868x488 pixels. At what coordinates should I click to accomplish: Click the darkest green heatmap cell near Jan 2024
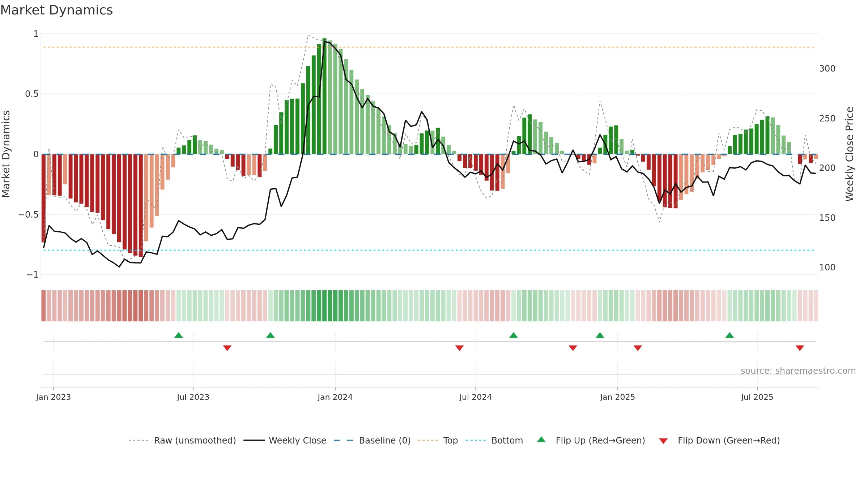click(x=324, y=306)
